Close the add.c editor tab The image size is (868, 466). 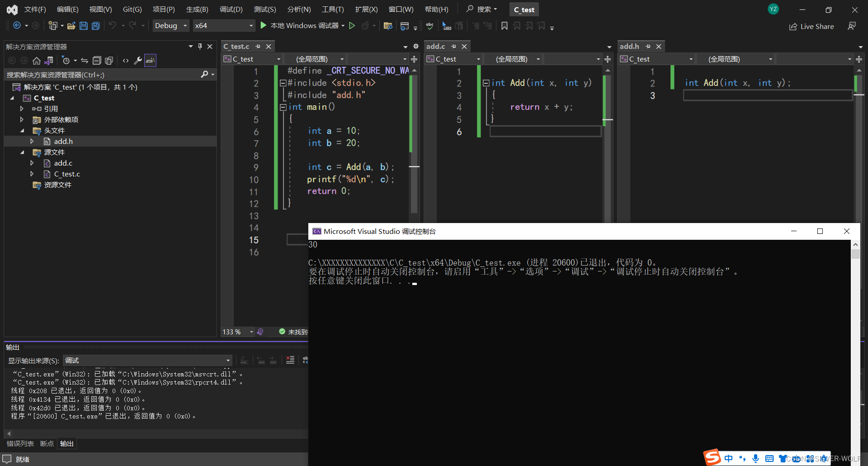coord(464,46)
